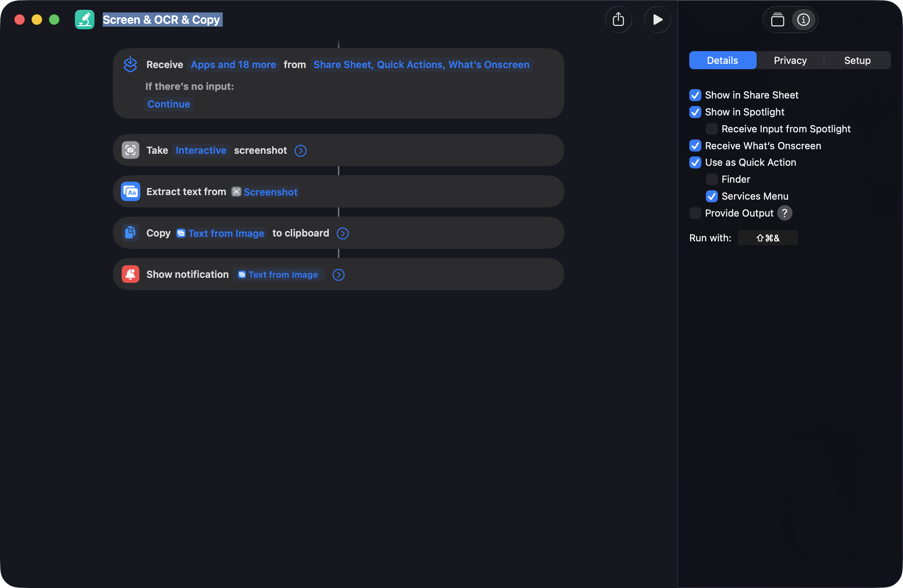Uncheck Show in Share Sheet
The height and width of the screenshot is (588, 903).
point(695,95)
